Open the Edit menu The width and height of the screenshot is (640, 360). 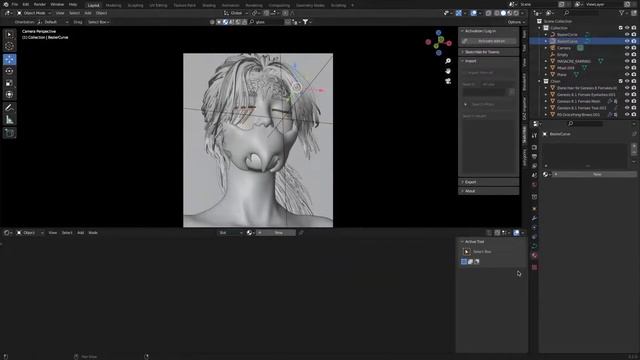[x=26, y=4]
